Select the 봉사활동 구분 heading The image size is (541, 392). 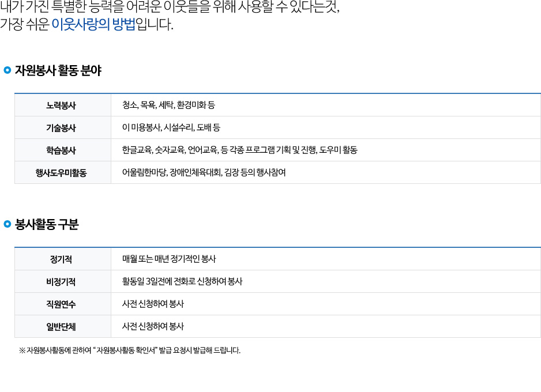[x=47, y=224]
